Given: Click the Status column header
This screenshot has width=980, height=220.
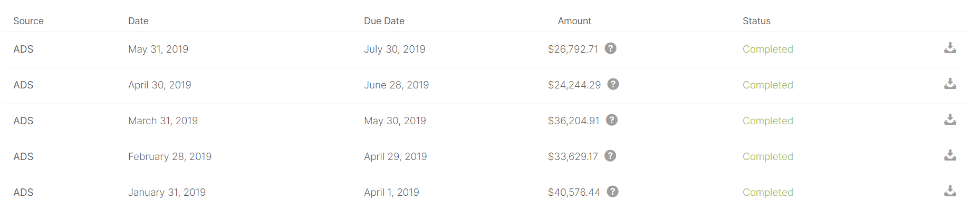Looking at the screenshot, I should [756, 21].
